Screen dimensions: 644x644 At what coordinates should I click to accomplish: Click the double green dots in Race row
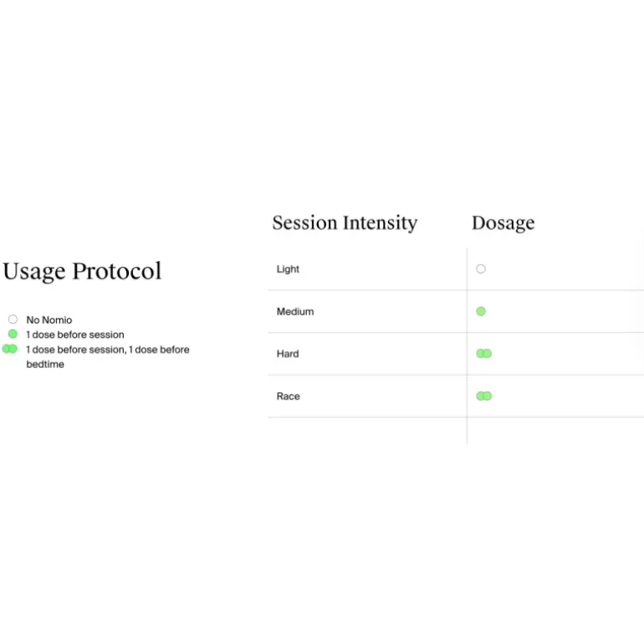483,396
